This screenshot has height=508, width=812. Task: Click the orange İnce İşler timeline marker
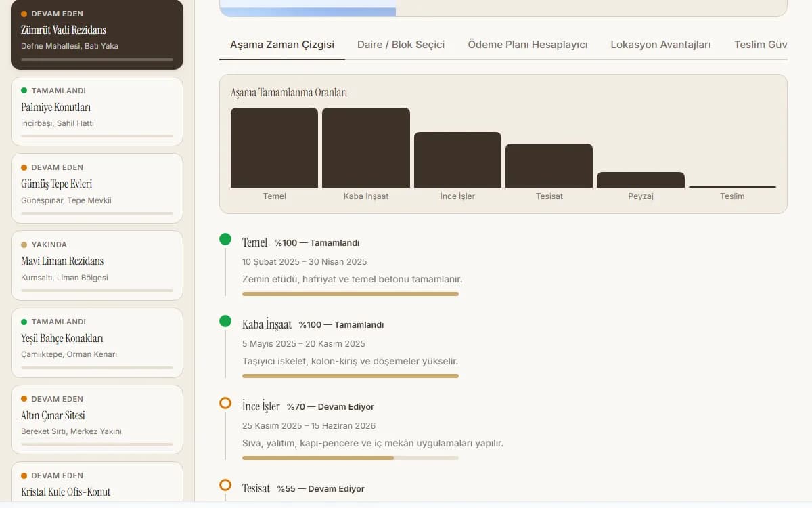click(x=225, y=403)
